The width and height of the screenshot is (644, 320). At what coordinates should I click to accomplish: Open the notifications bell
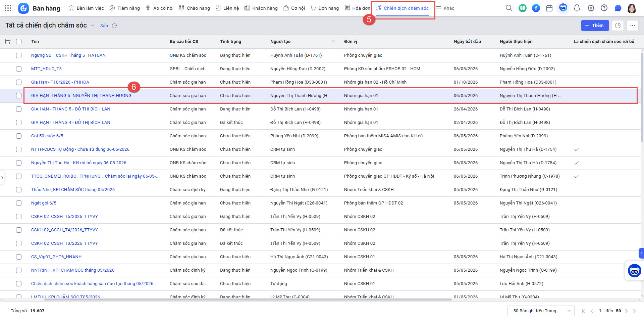(577, 8)
